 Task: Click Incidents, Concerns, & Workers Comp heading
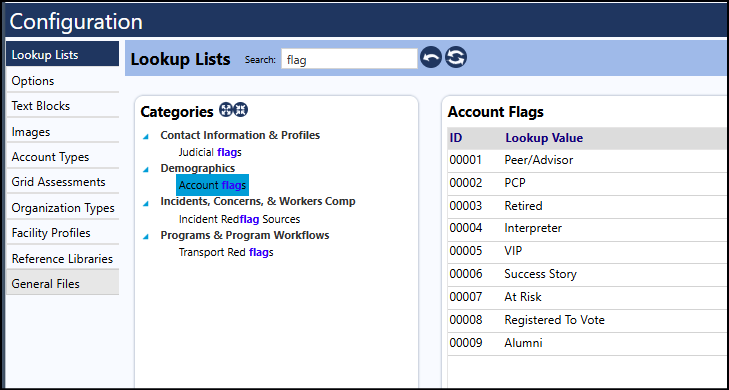coord(258,202)
